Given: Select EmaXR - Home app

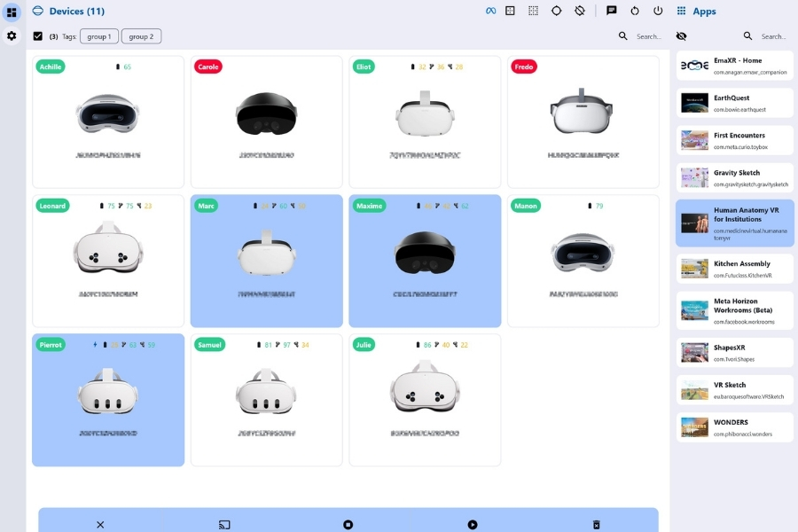Looking at the screenshot, I should point(735,66).
